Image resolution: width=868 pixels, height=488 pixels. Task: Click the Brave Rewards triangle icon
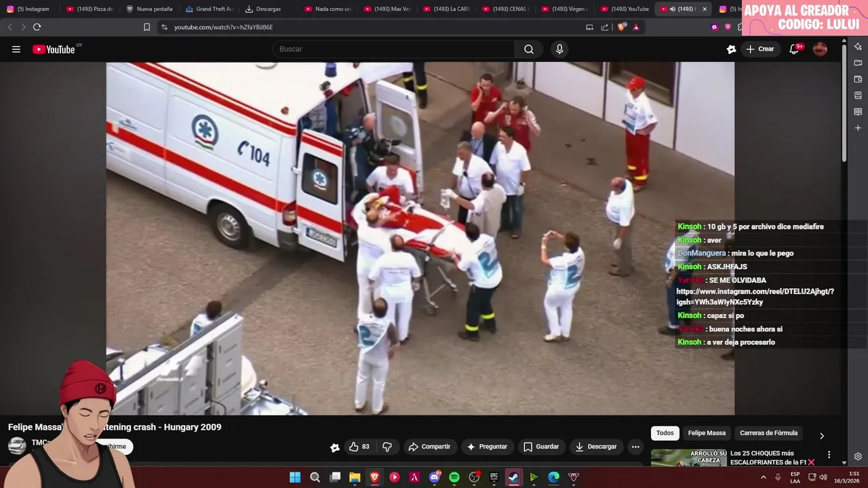tap(636, 27)
